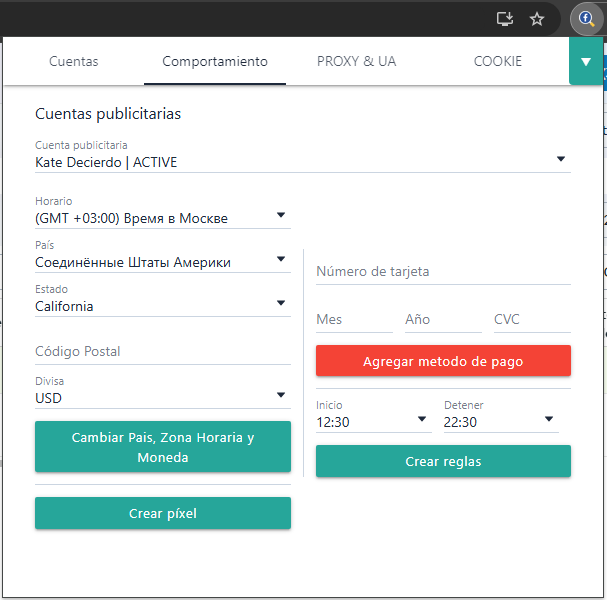Bookmark this page with the star icon
The image size is (607, 600).
[x=537, y=19]
